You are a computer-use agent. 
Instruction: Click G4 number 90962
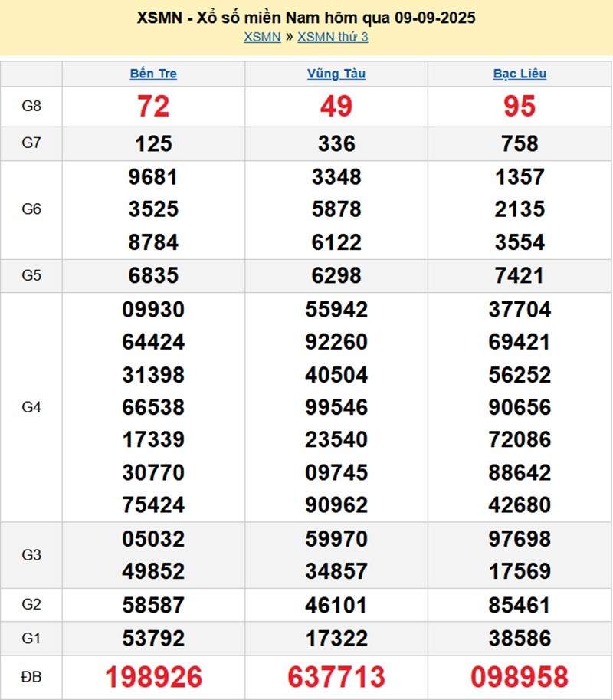point(336,505)
